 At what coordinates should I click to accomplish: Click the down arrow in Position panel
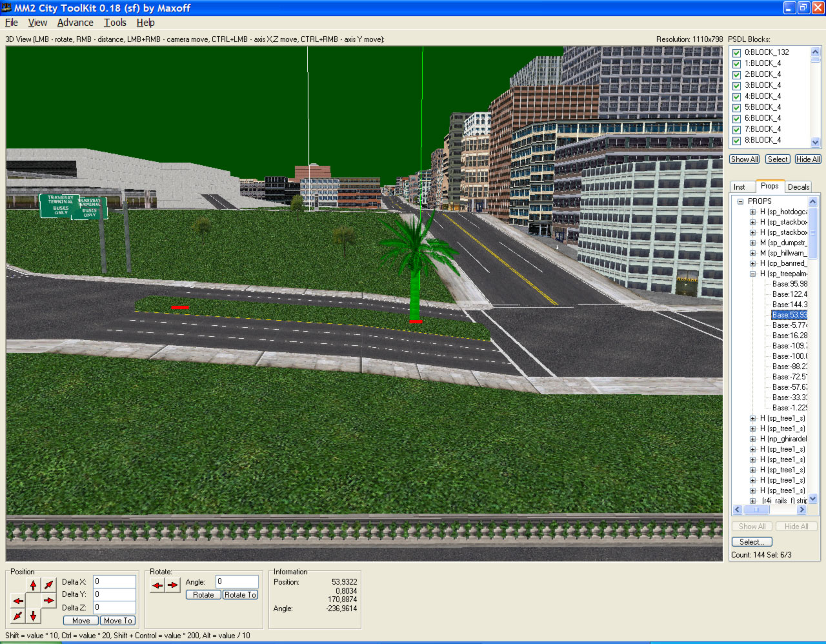34,616
